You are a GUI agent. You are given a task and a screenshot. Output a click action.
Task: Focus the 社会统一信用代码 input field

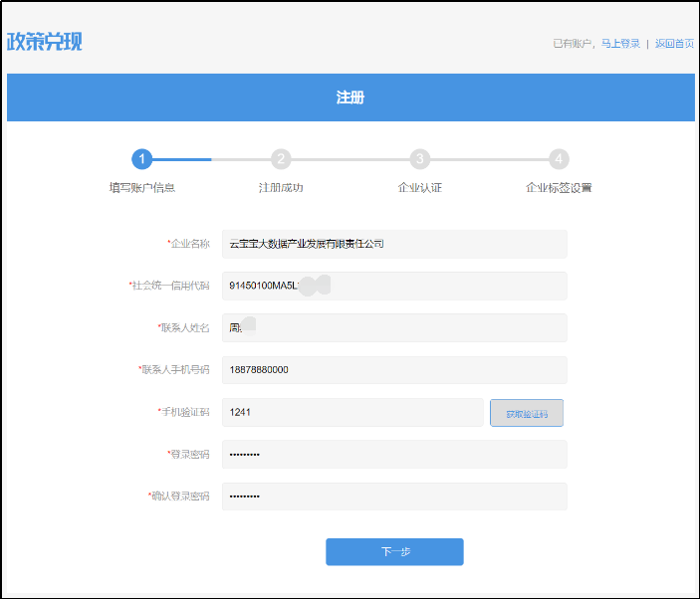[x=394, y=286]
